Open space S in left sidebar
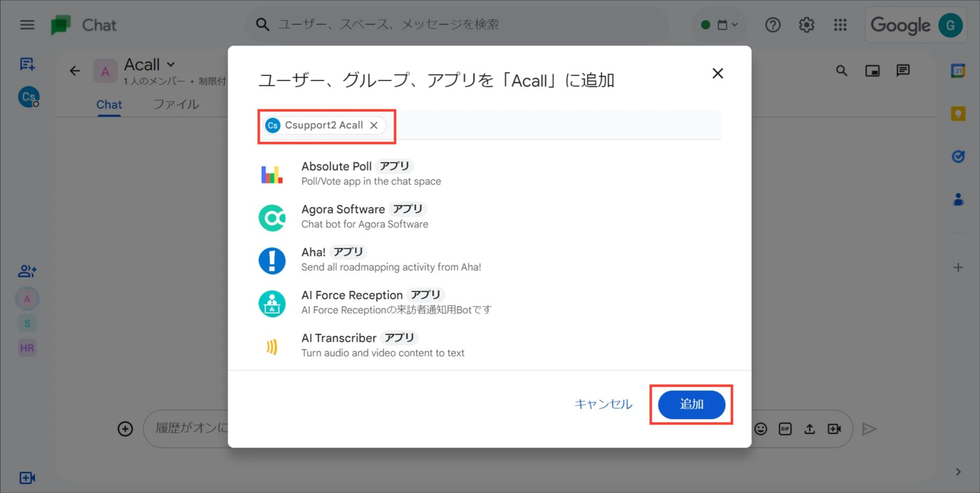 click(27, 323)
